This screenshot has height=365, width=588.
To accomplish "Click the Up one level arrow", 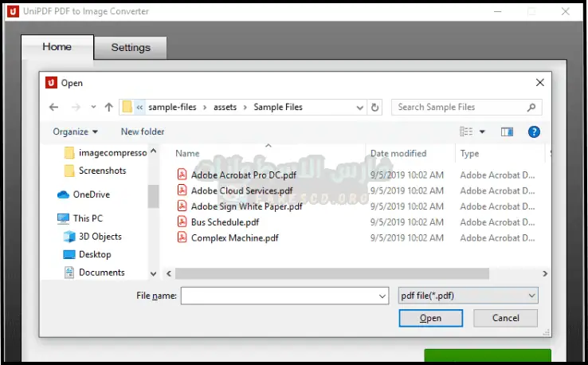I will tap(108, 107).
